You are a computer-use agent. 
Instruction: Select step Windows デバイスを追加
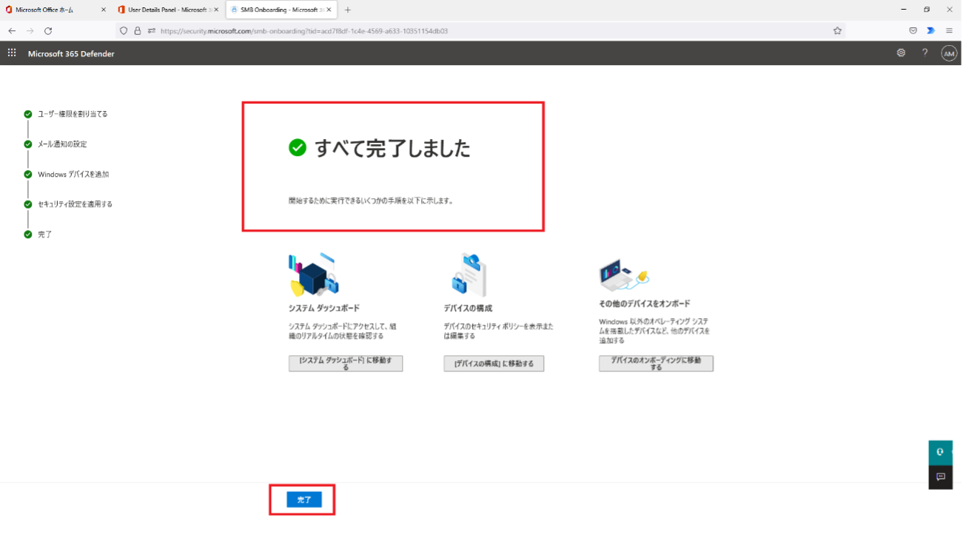click(73, 175)
